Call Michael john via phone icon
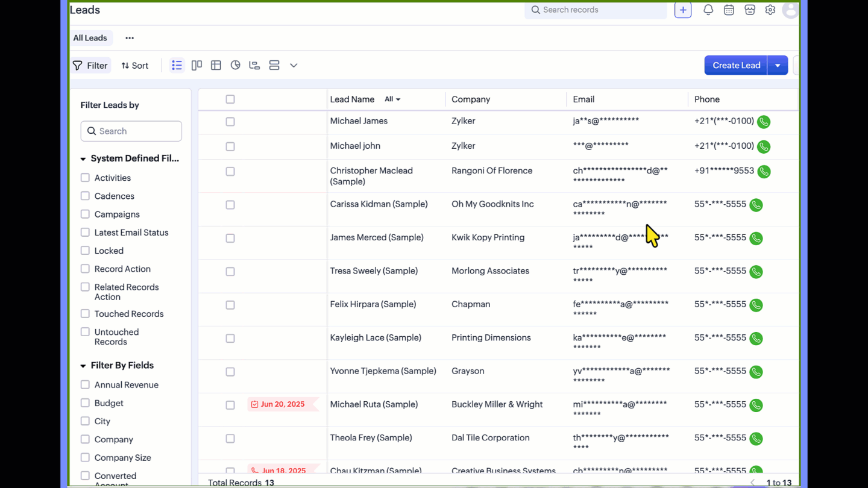This screenshot has height=488, width=868. click(x=764, y=146)
